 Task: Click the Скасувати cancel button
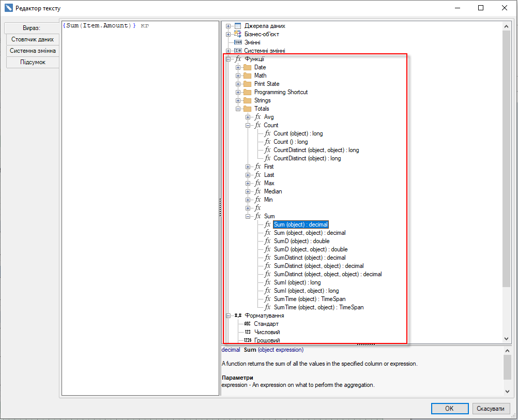[x=491, y=409]
